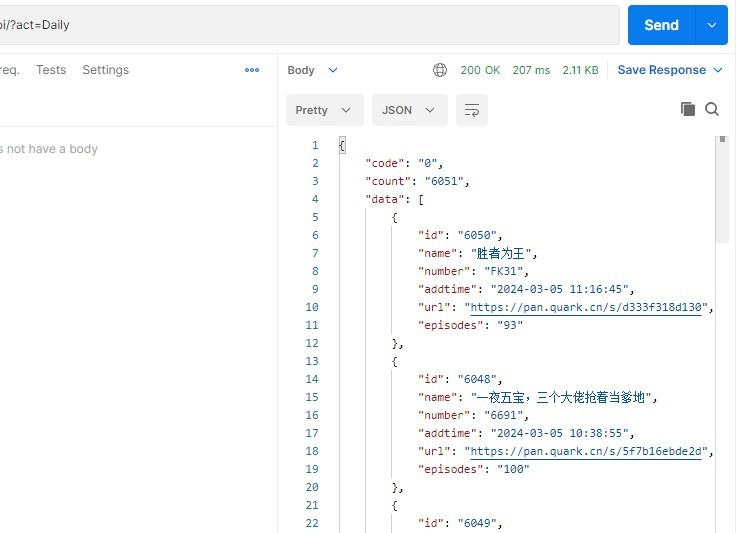The image size is (739, 533).
Task: Click the "count": "6051" line
Action: (x=417, y=181)
